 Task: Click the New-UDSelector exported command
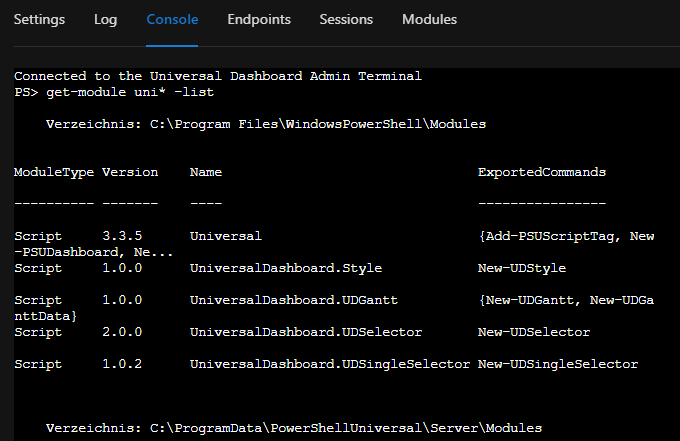coord(534,332)
